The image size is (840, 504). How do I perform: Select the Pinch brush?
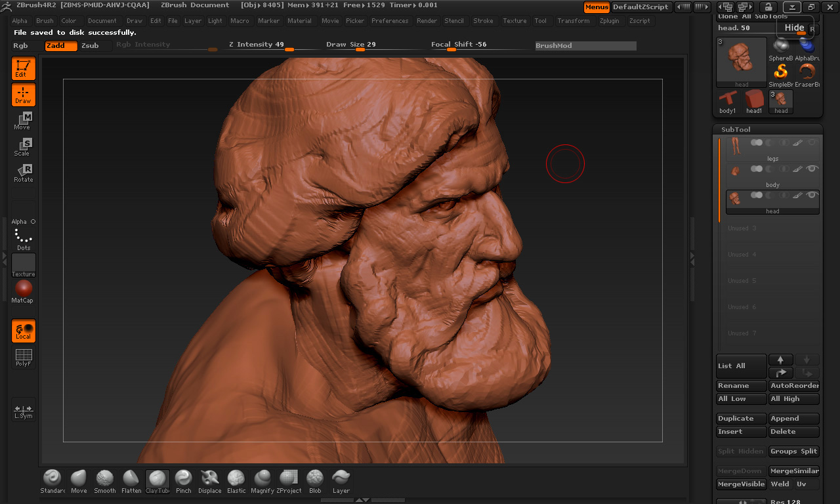coord(184,481)
